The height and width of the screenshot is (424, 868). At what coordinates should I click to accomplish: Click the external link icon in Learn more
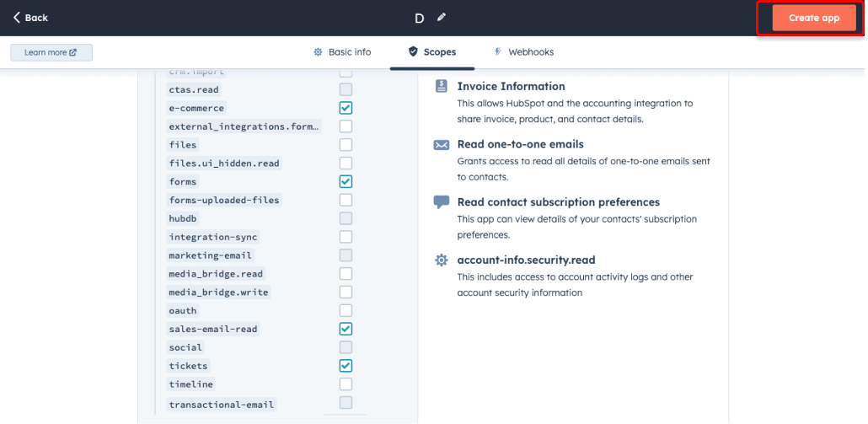click(x=73, y=52)
